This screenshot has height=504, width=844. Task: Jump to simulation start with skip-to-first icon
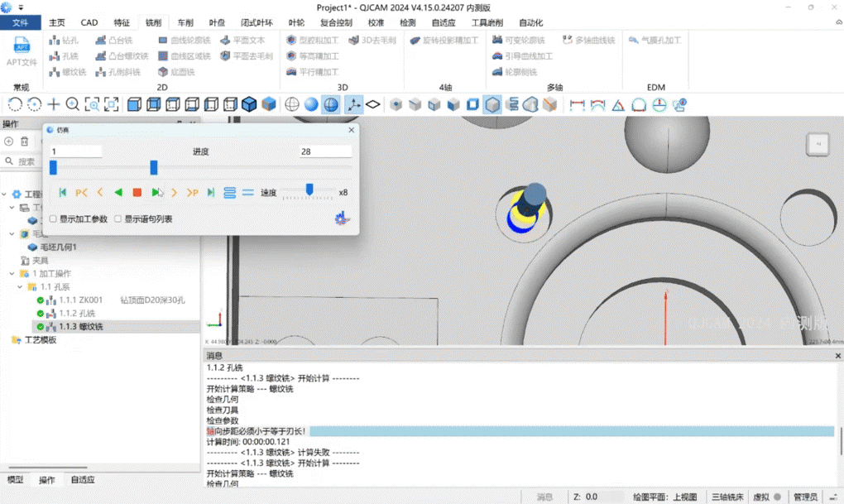63,193
